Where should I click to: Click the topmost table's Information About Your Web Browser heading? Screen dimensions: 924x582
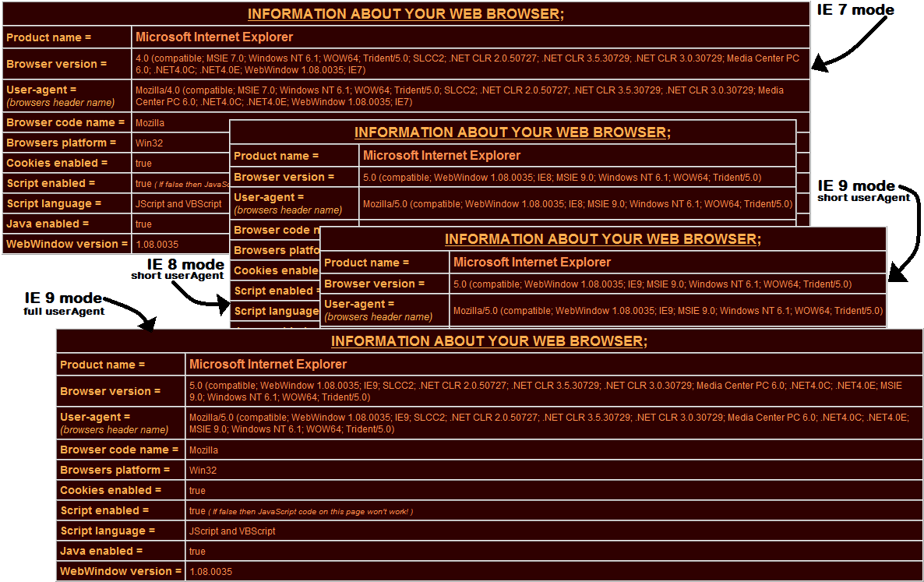406,14
